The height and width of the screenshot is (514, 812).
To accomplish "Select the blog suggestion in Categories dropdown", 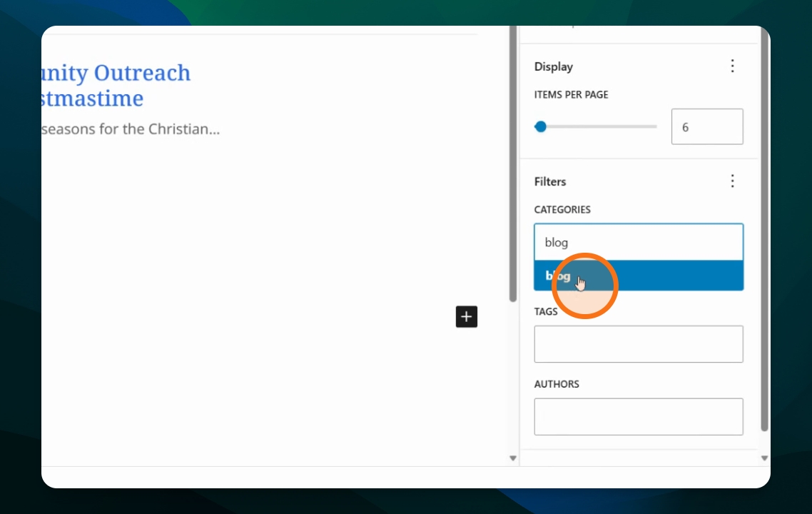I will point(639,275).
